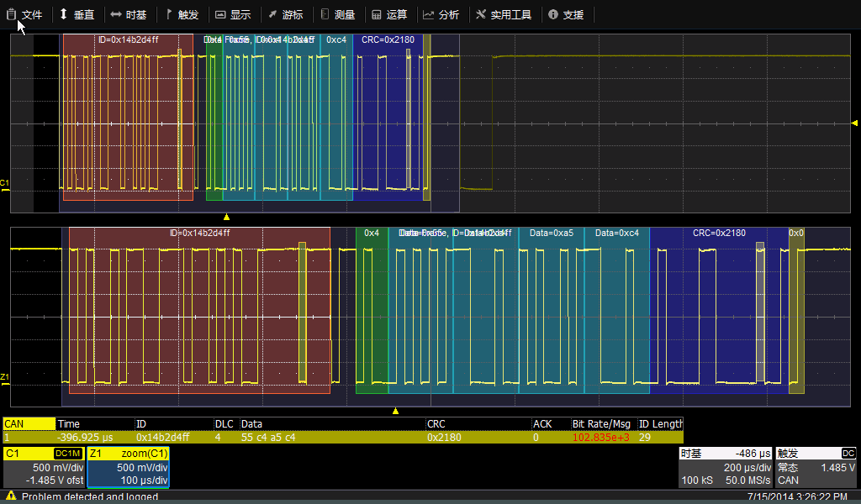The width and height of the screenshot is (861, 504).
Task: Click the calculator icon beside 运算
Action: click(x=376, y=15)
